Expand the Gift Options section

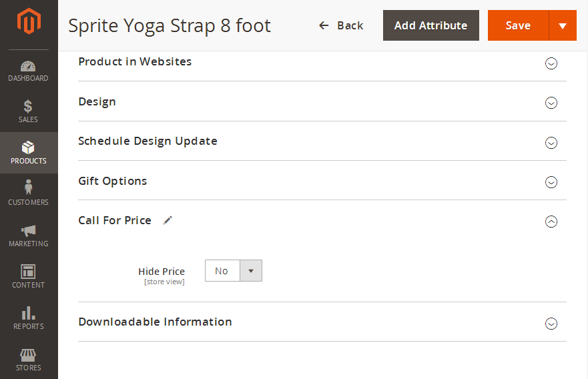(x=551, y=182)
